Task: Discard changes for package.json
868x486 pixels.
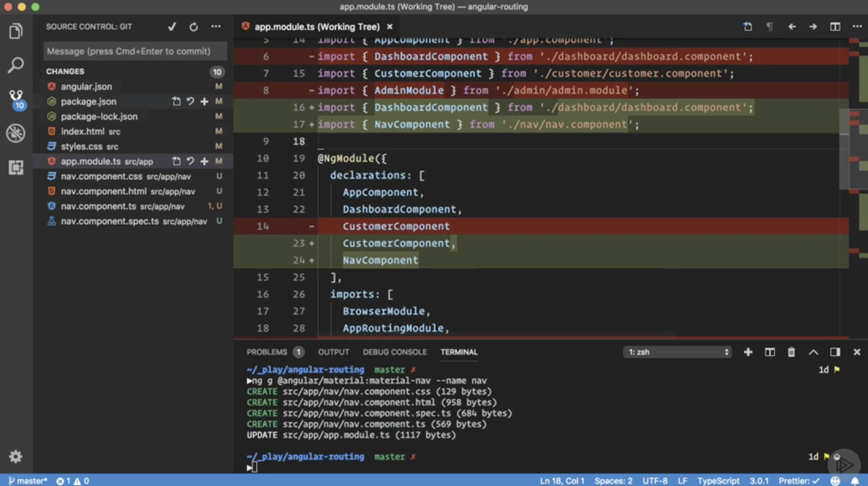Action: pyautogui.click(x=190, y=102)
